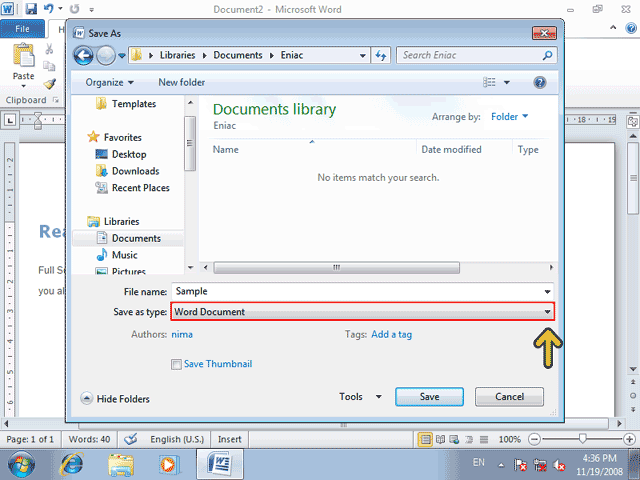
Task: Click the Hide Folders button
Action: pos(115,399)
